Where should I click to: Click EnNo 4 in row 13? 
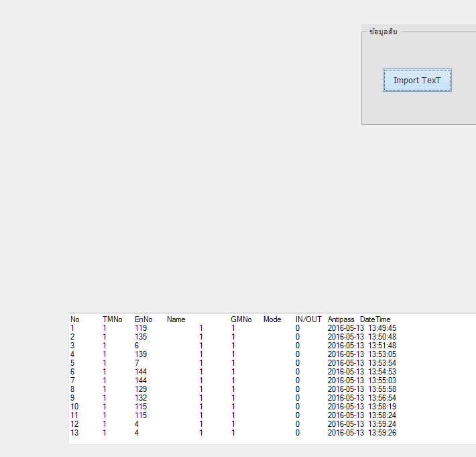click(137, 433)
